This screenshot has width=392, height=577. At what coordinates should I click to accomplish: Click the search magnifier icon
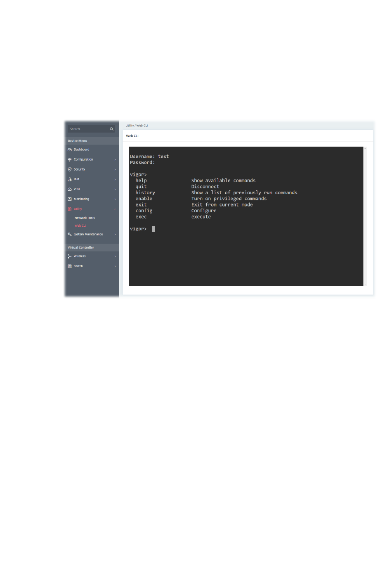pyautogui.click(x=111, y=129)
